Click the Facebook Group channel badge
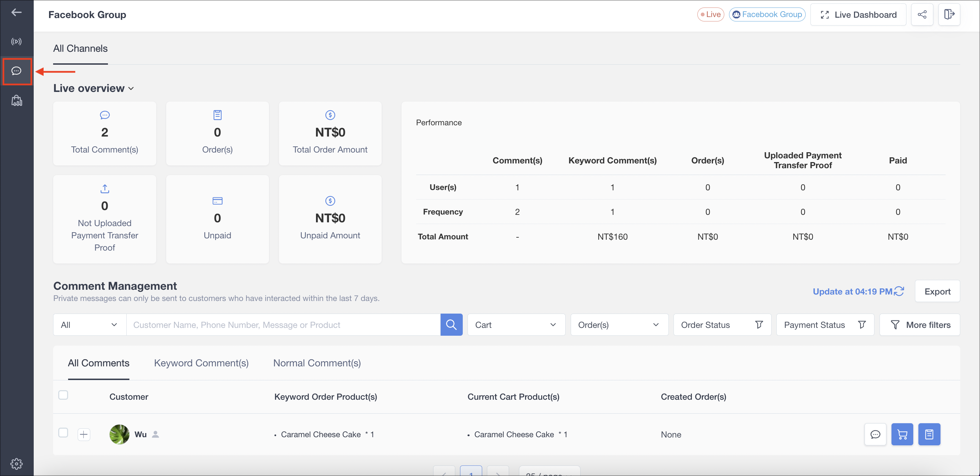980x476 pixels. (767, 14)
